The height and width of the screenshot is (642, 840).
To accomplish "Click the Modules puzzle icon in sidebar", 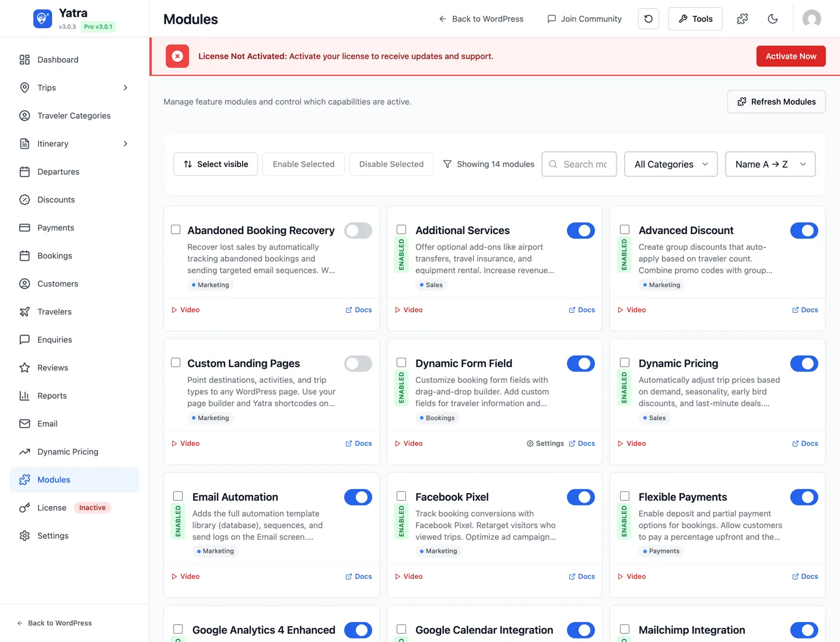I will [24, 480].
